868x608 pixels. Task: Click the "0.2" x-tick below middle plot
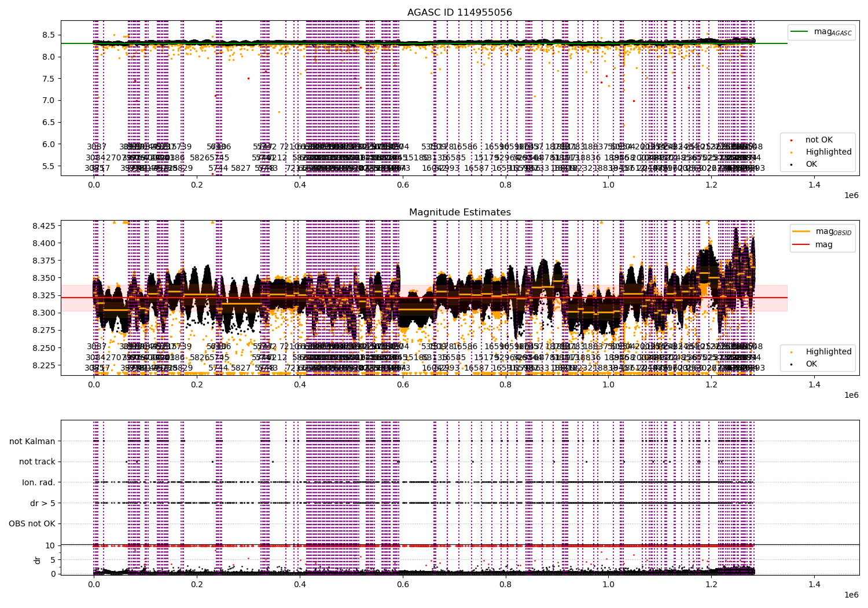click(197, 384)
